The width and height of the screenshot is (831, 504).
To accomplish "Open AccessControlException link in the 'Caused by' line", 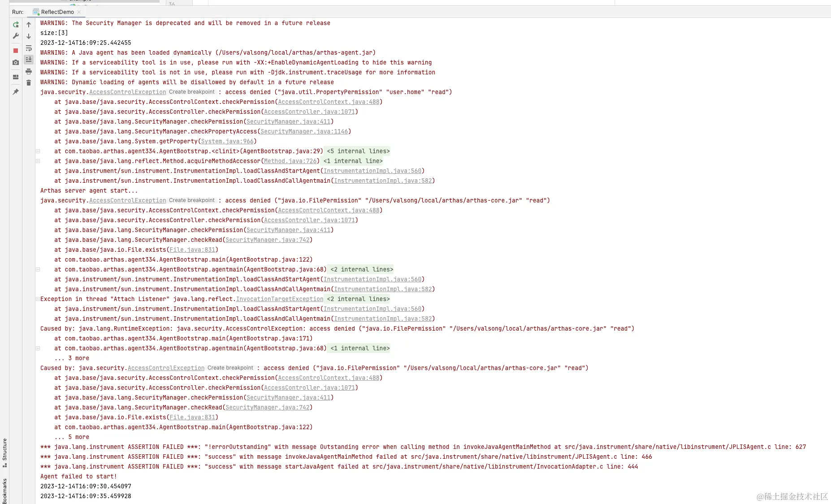I will point(166,368).
